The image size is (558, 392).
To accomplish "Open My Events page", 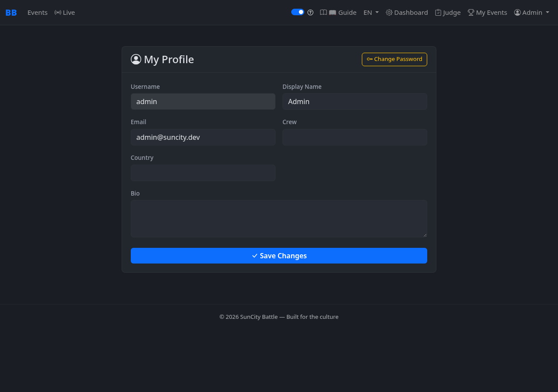I will [487, 13].
